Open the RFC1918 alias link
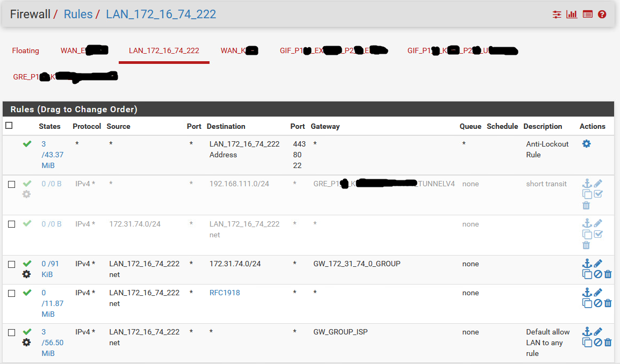Image resolution: width=620 pixels, height=364 pixels. click(x=225, y=293)
